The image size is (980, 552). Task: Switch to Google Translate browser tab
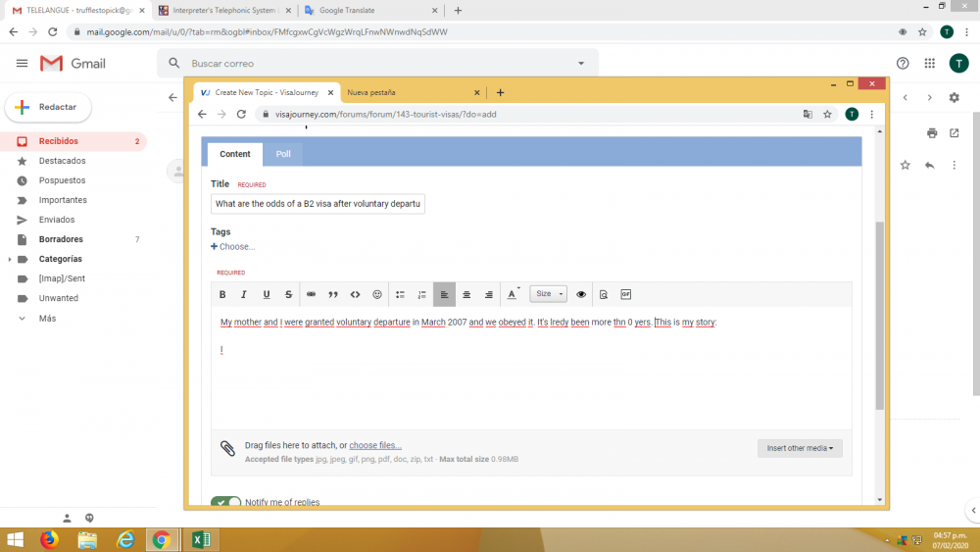click(x=371, y=10)
